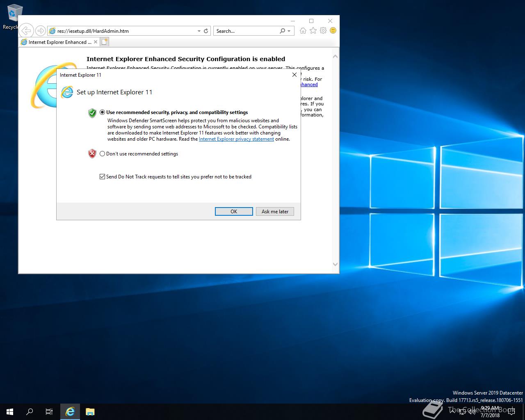Click the Enhanced Security Configuration is enabled heading
The height and width of the screenshot is (420, 525).
[186, 59]
